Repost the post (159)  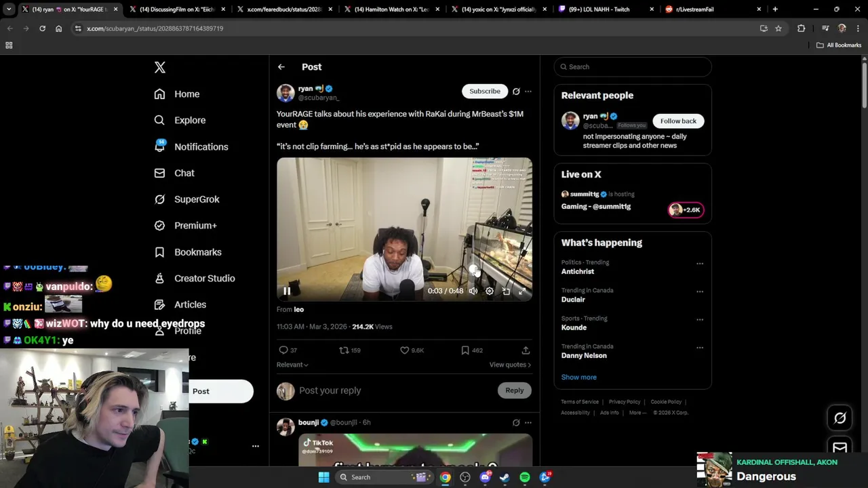coord(350,350)
